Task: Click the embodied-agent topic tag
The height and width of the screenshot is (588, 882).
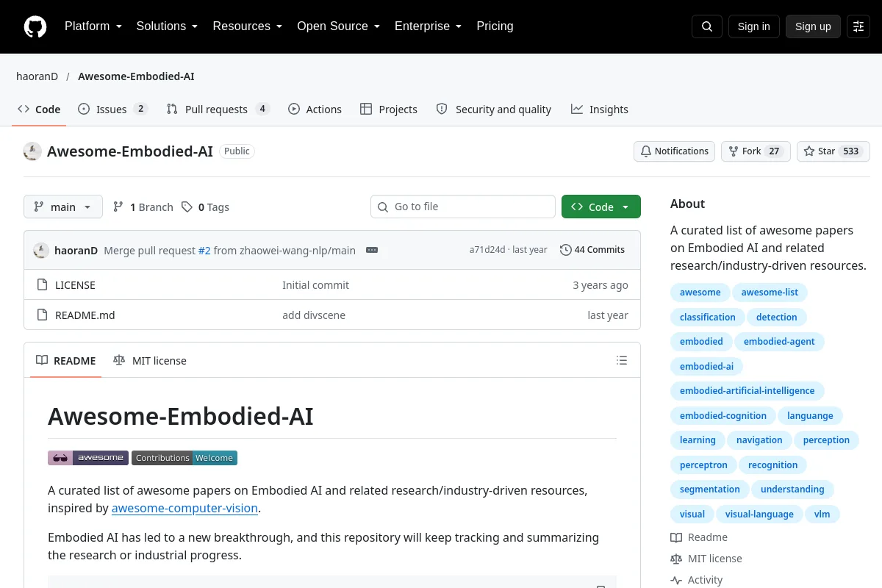Action: [x=779, y=342]
